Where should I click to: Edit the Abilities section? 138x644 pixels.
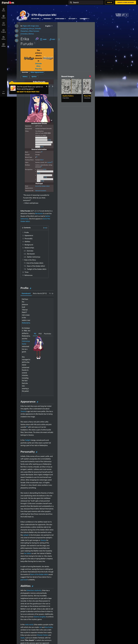[32, 586]
